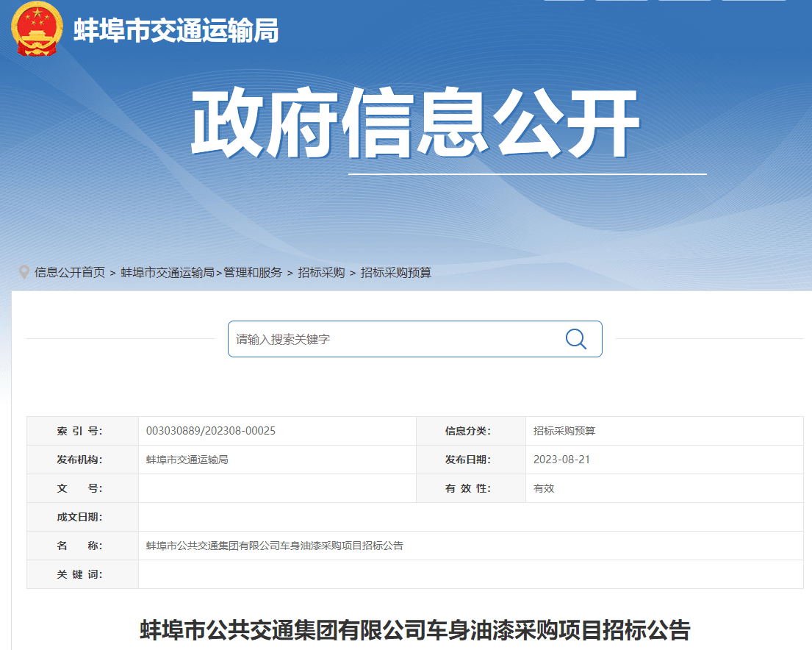
Task: Click the announcement name in the 名称 row
Action: pyautogui.click(x=275, y=546)
